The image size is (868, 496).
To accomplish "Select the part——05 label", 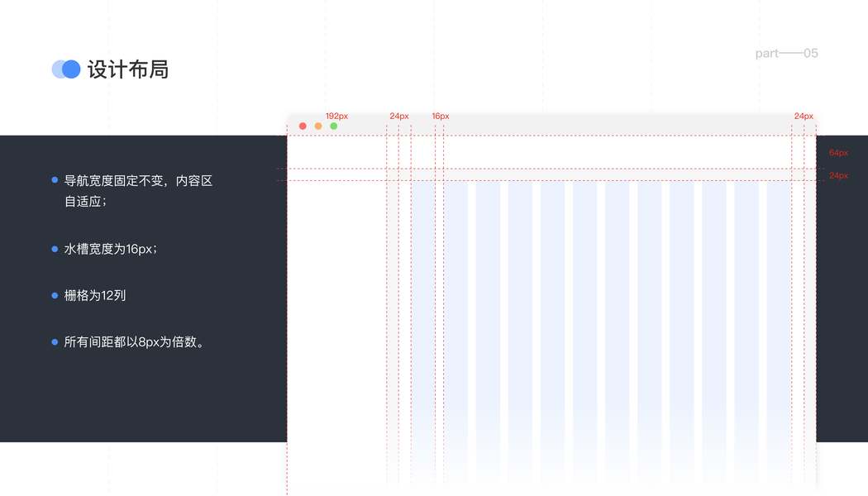I will pyautogui.click(x=787, y=53).
